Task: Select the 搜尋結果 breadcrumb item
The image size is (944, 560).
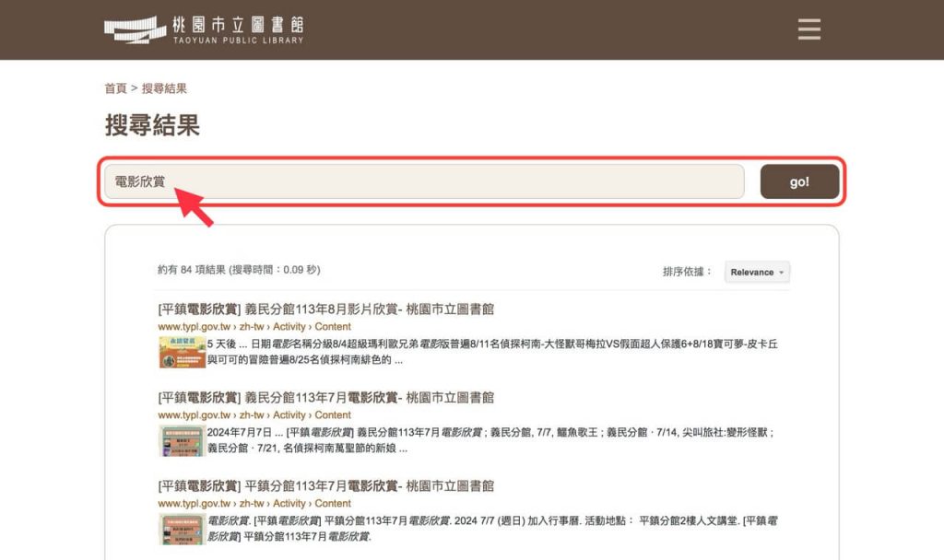Action: (x=164, y=88)
